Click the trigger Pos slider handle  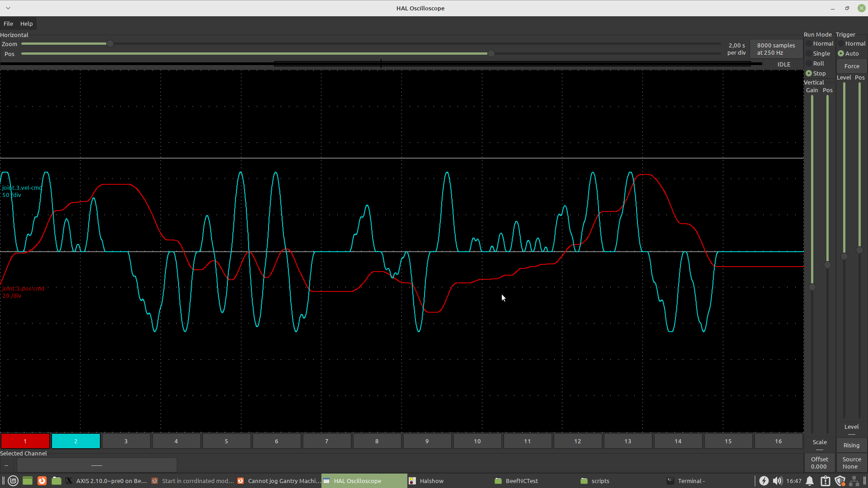tap(859, 250)
